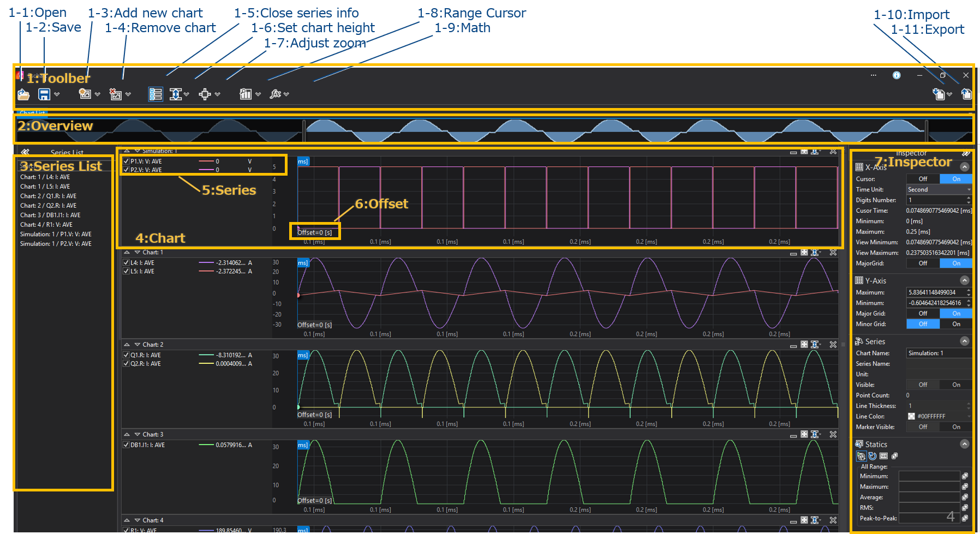
Task: Open the Line Color dropdown #00FFFFFF
Action: (x=939, y=417)
